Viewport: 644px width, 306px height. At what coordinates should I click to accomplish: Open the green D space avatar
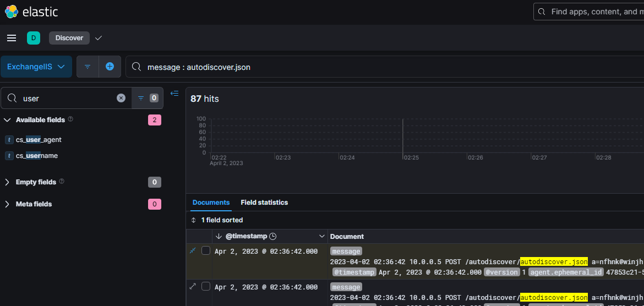[34, 38]
